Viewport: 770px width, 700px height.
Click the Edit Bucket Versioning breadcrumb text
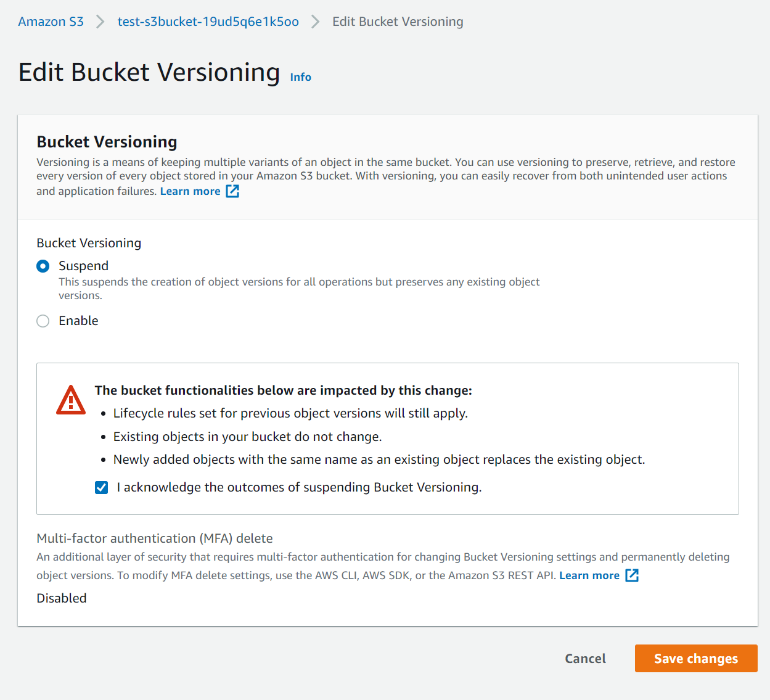[398, 22]
